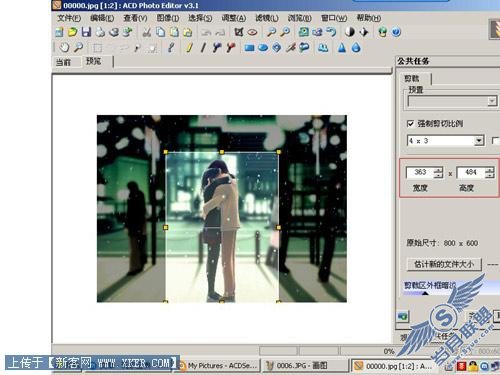Click the Paste clipboard icon
Viewport: 500px width, 375px height.
174,32
